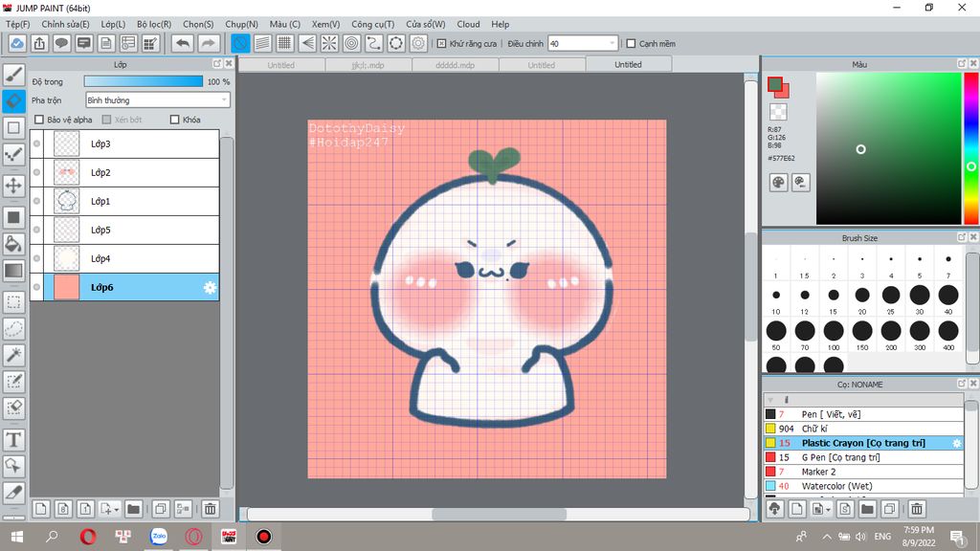Open settings gear for layer Lớp6

click(x=210, y=287)
